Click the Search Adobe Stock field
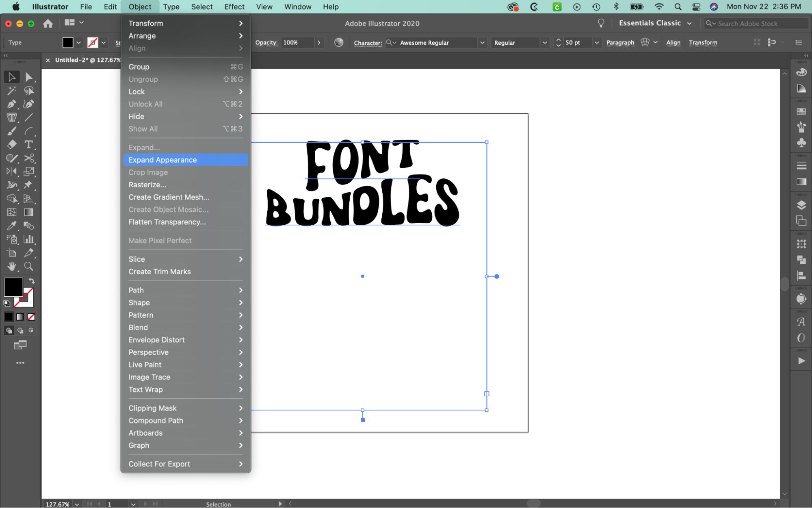This screenshot has width=812, height=508. [756, 24]
